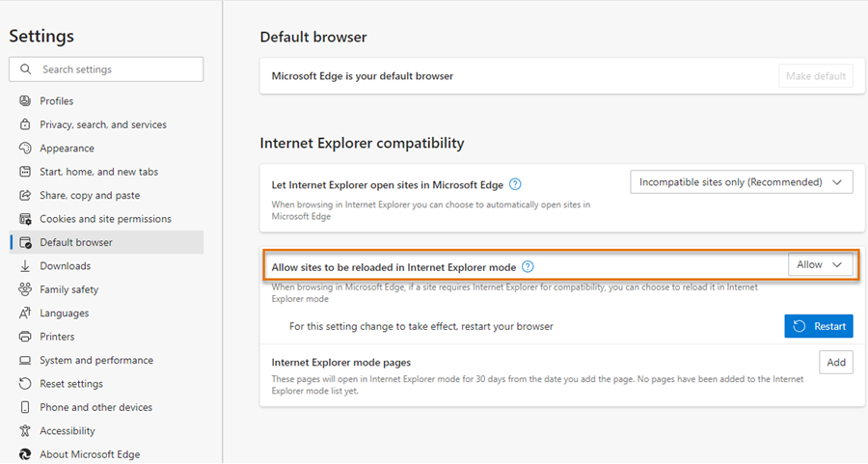Click the Accessibility icon in sidebar
868x464 pixels.
(x=26, y=431)
